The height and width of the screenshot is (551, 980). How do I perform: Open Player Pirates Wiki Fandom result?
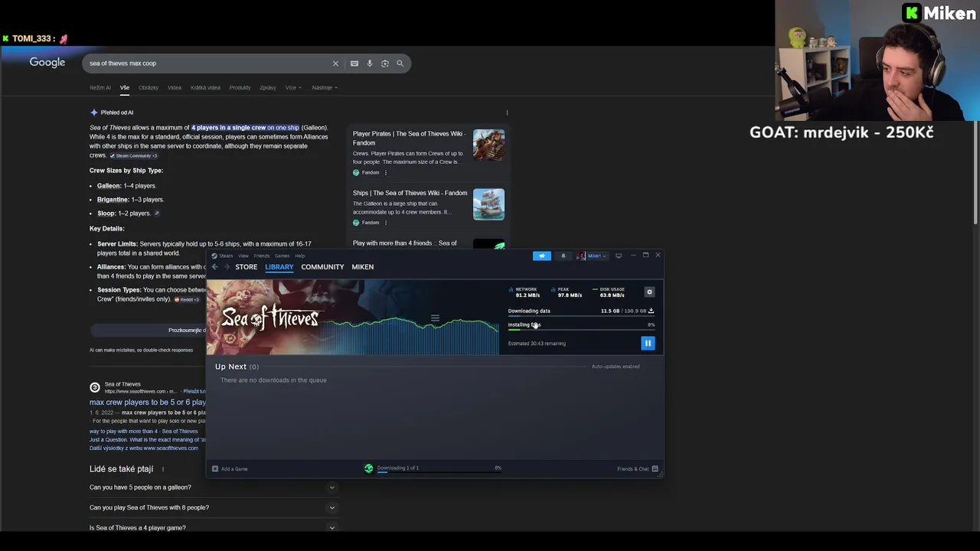pos(409,139)
